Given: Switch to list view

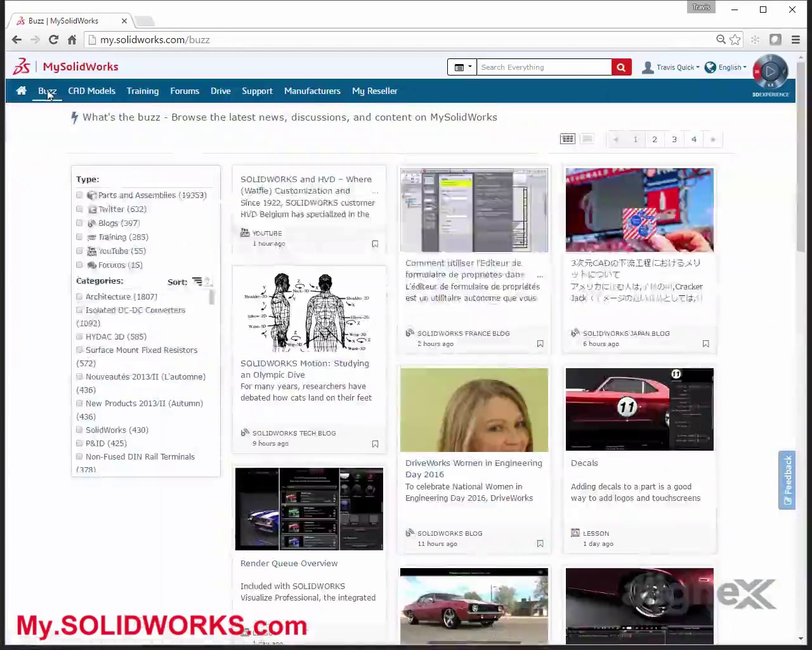Looking at the screenshot, I should (587, 139).
